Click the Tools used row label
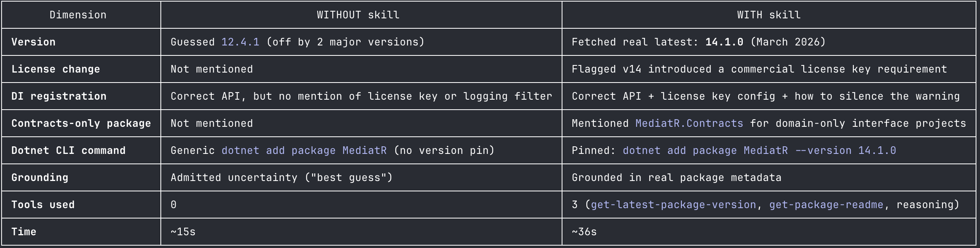980x248 pixels. [x=43, y=205]
